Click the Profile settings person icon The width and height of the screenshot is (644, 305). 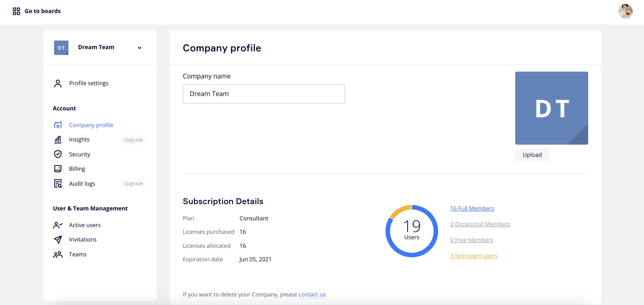[x=58, y=83]
